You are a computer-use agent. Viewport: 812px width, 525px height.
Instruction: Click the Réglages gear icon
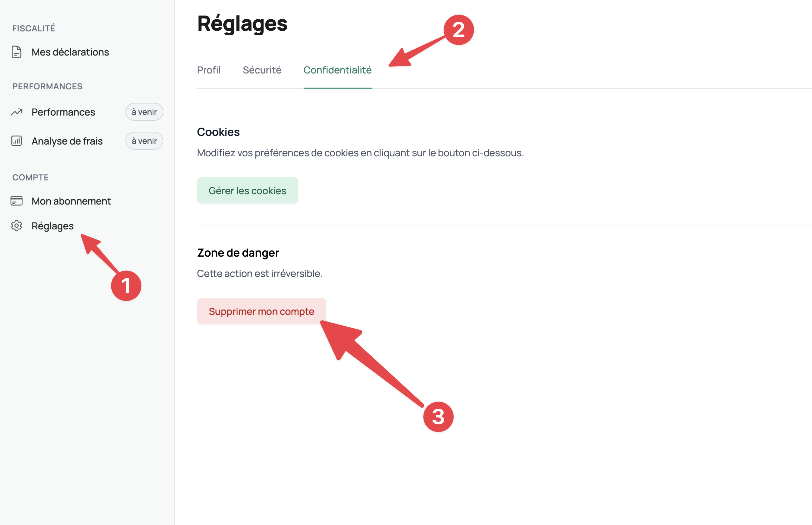point(17,226)
